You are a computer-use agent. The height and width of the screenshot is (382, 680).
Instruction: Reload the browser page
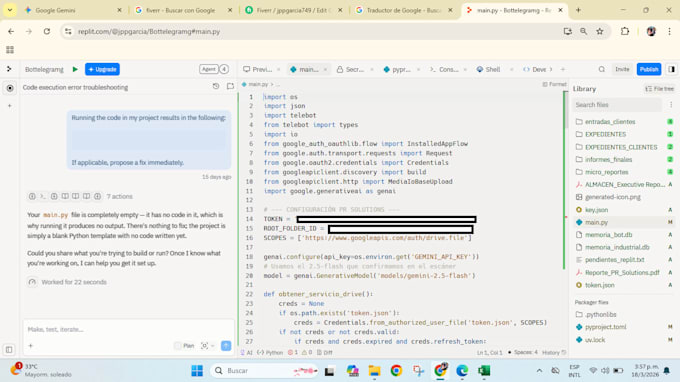coord(47,31)
